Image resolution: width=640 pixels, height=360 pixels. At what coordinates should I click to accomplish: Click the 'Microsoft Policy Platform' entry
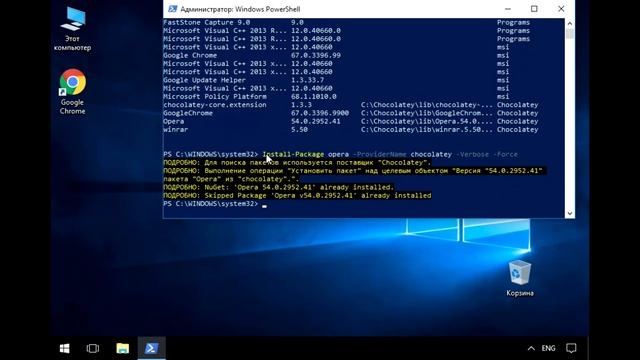(x=215, y=97)
